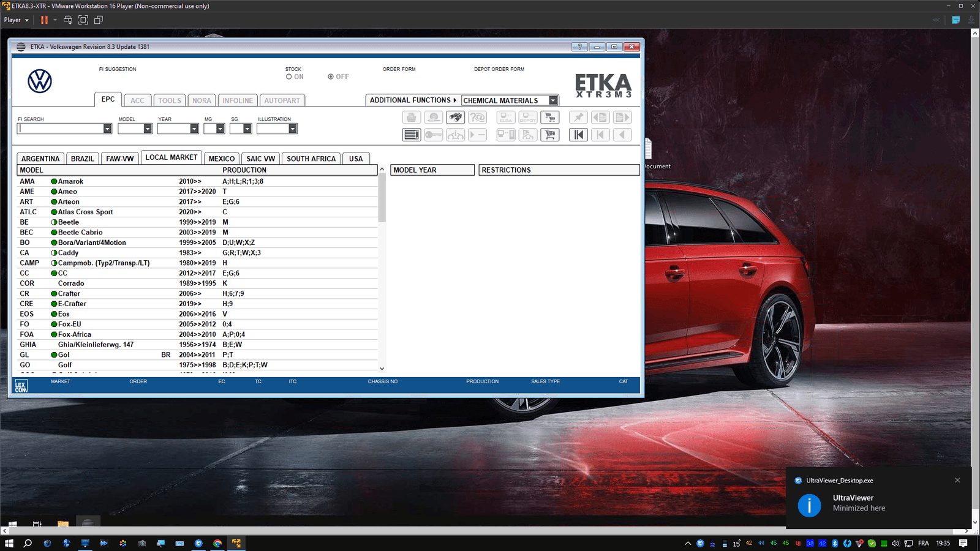Screen dimensions: 980x551
Task: Click the ETKA help question button
Action: point(579,47)
